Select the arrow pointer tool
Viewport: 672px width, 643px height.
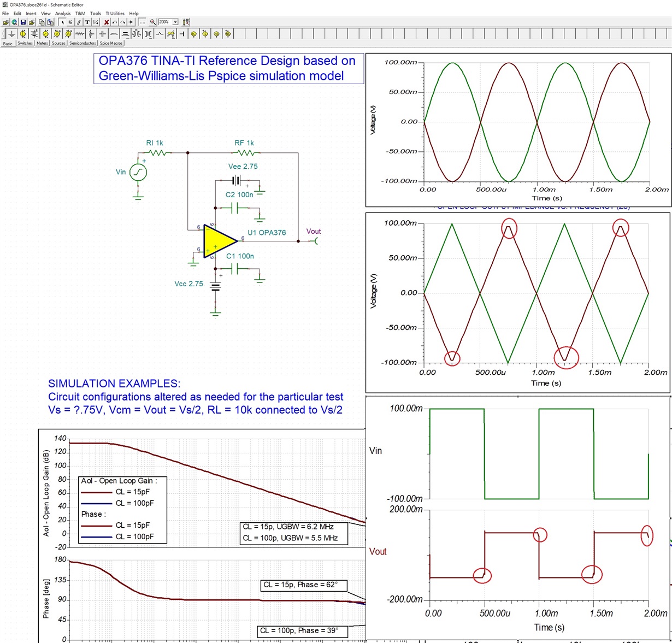62,22
